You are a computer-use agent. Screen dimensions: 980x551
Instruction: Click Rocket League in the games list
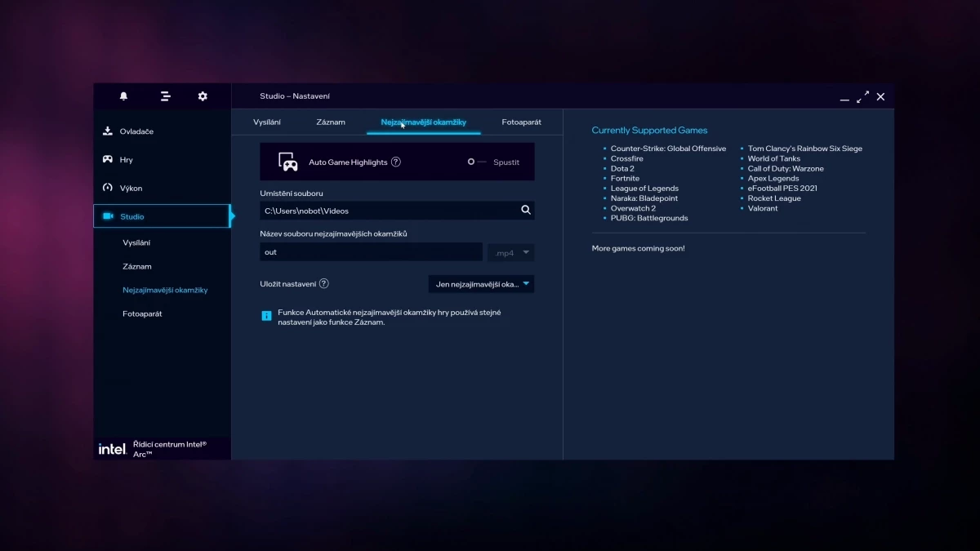pyautogui.click(x=774, y=198)
